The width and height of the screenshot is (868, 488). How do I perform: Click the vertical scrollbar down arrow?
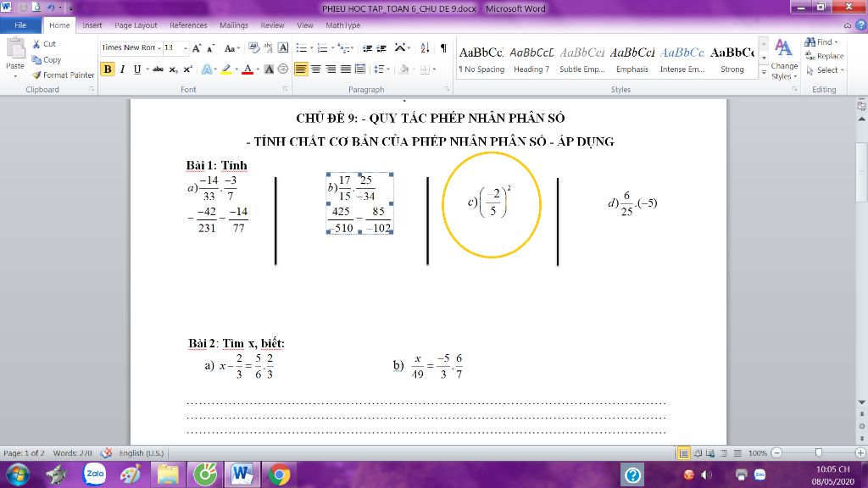[862, 402]
